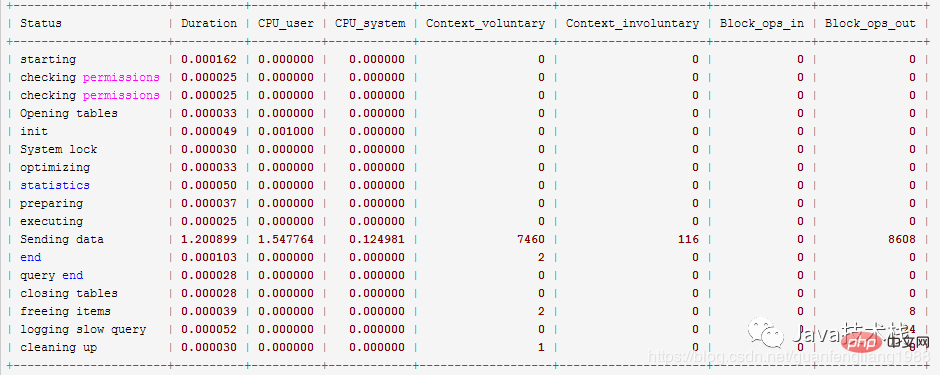Select the 'preparing' status cell
The width and height of the screenshot is (940, 375).
pyautogui.click(x=52, y=203)
